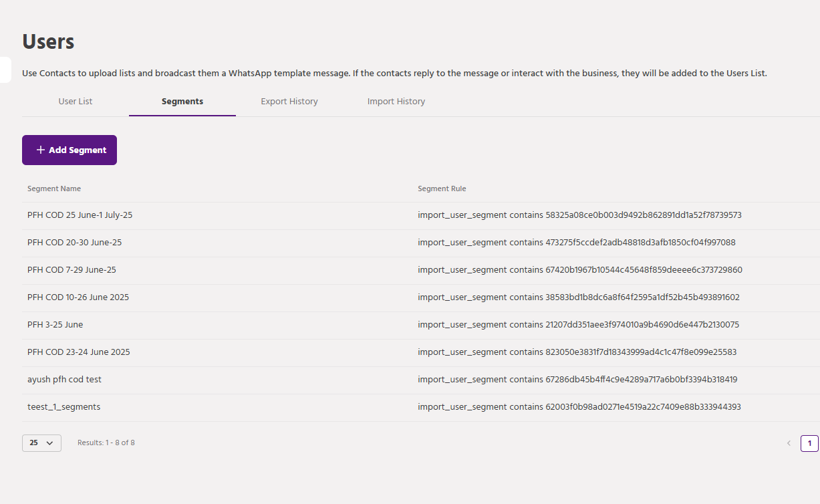Viewport: 820px width, 504px height.
Task: Go to the Import History tab
Action: tap(396, 102)
